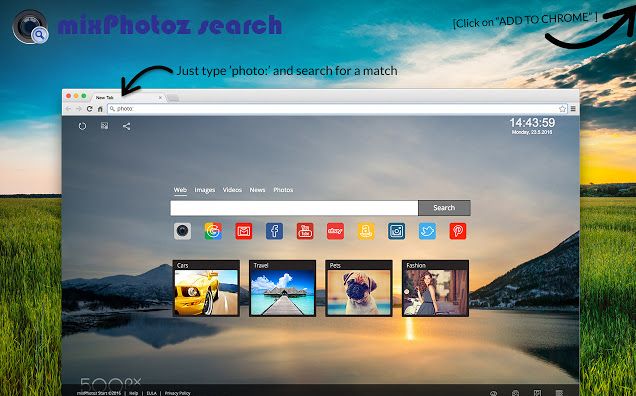Click the browser back arrow
Viewport: 636px width, 396px height.
coord(68,109)
